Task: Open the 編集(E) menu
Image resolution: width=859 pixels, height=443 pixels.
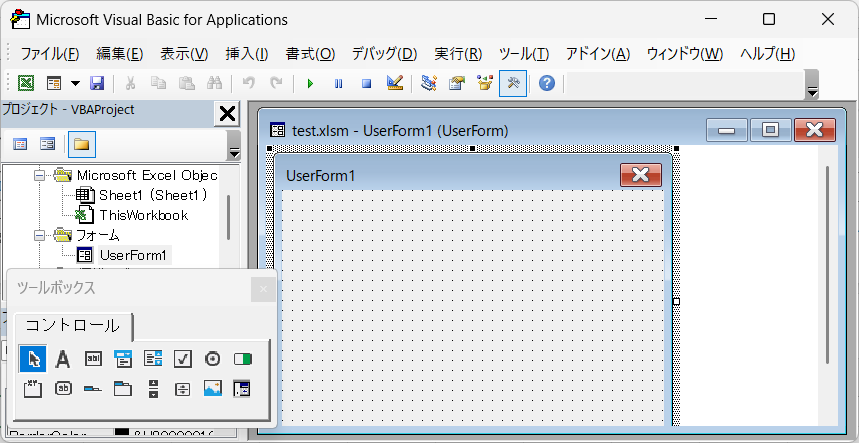Action: 120,54
